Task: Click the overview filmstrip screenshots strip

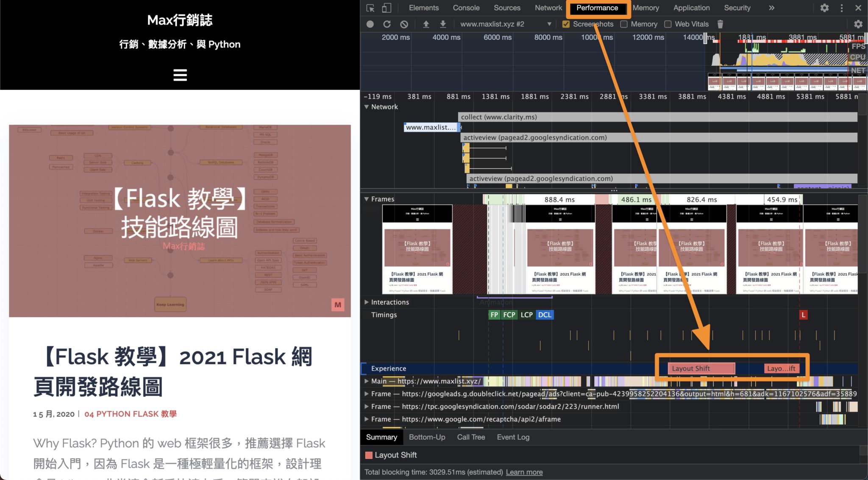Action: coord(787,81)
